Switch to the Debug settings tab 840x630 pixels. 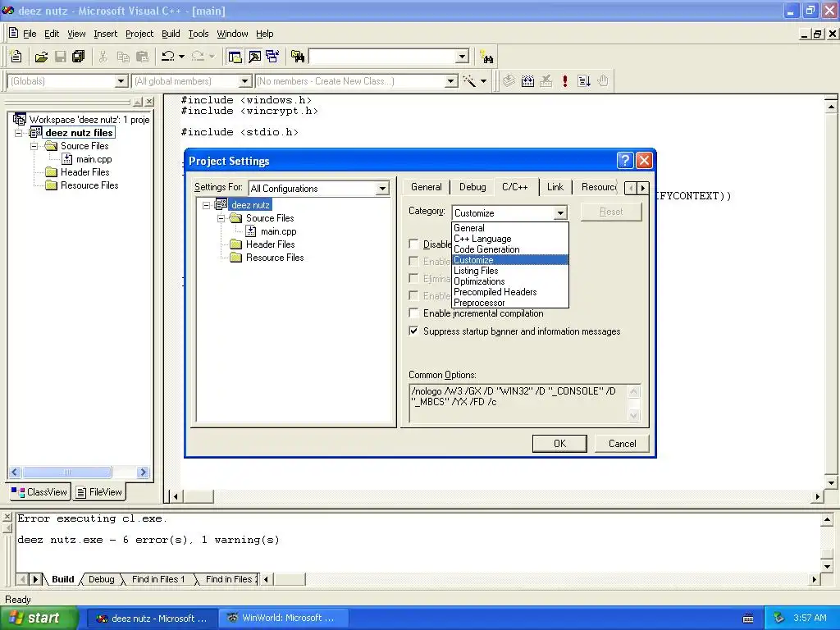(x=472, y=187)
